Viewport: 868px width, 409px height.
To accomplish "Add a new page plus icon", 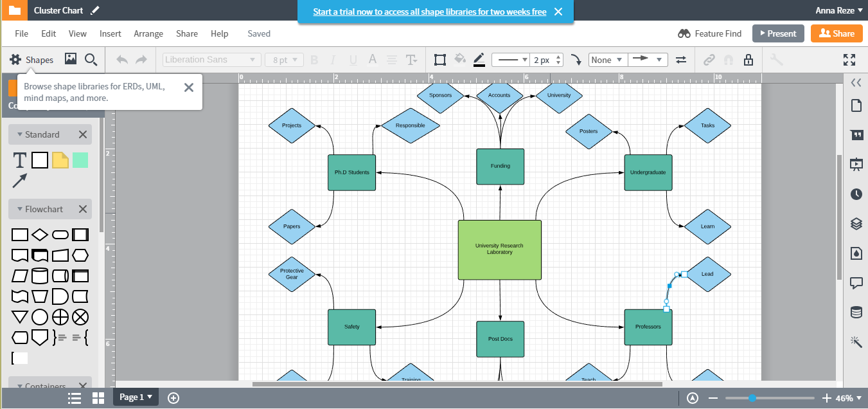I will [173, 397].
